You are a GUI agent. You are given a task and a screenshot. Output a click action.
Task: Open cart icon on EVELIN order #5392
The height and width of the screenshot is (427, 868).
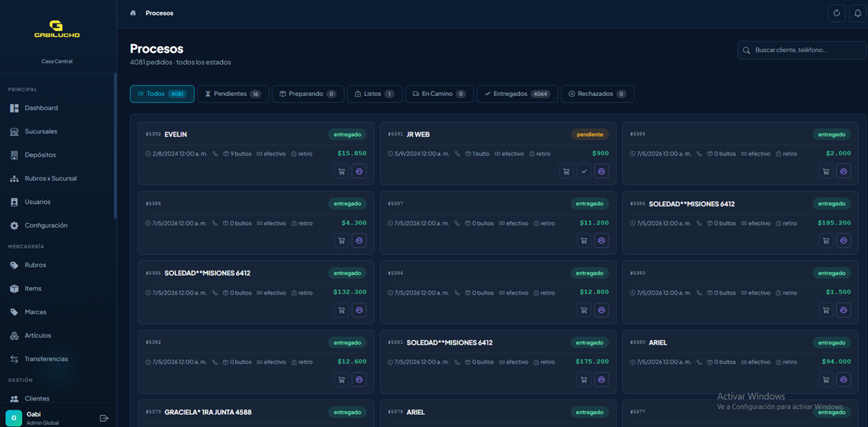tap(342, 172)
